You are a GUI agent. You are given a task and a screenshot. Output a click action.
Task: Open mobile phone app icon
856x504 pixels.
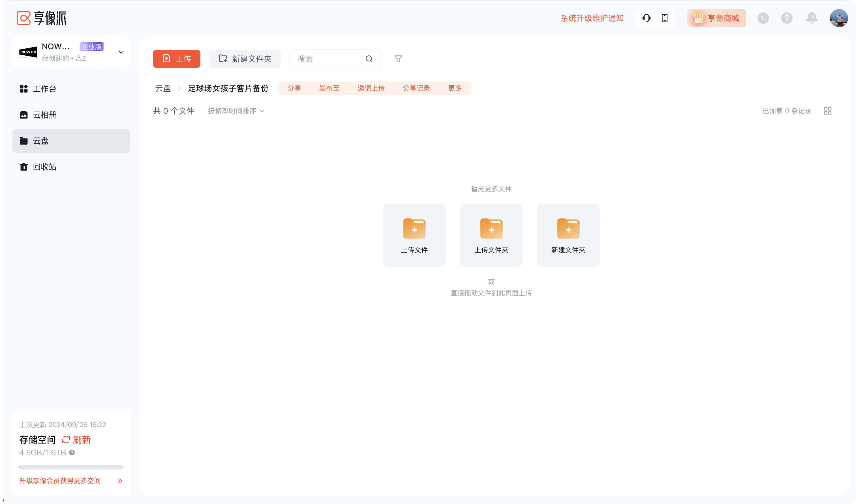(x=665, y=18)
